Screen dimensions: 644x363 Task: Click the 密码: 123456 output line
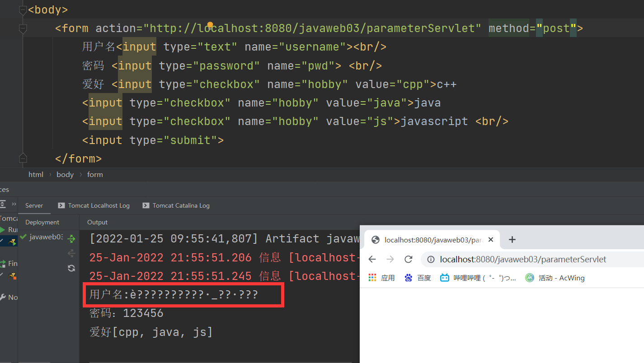point(127,313)
